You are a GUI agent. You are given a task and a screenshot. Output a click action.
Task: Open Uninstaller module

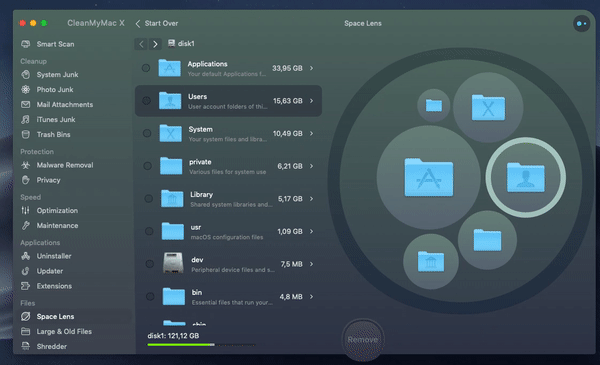pos(54,256)
